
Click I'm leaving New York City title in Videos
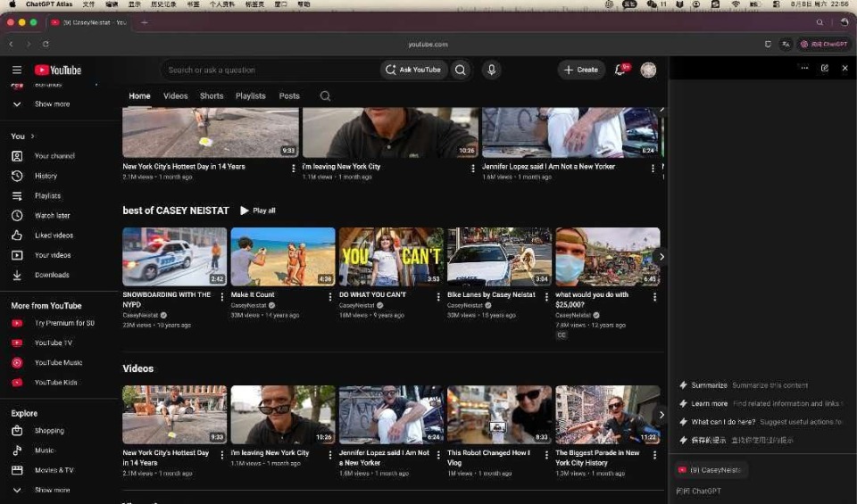270,452
